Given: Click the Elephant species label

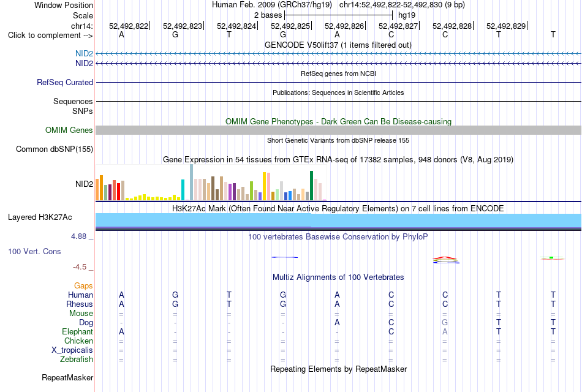Looking at the screenshot, I should pos(78,332).
